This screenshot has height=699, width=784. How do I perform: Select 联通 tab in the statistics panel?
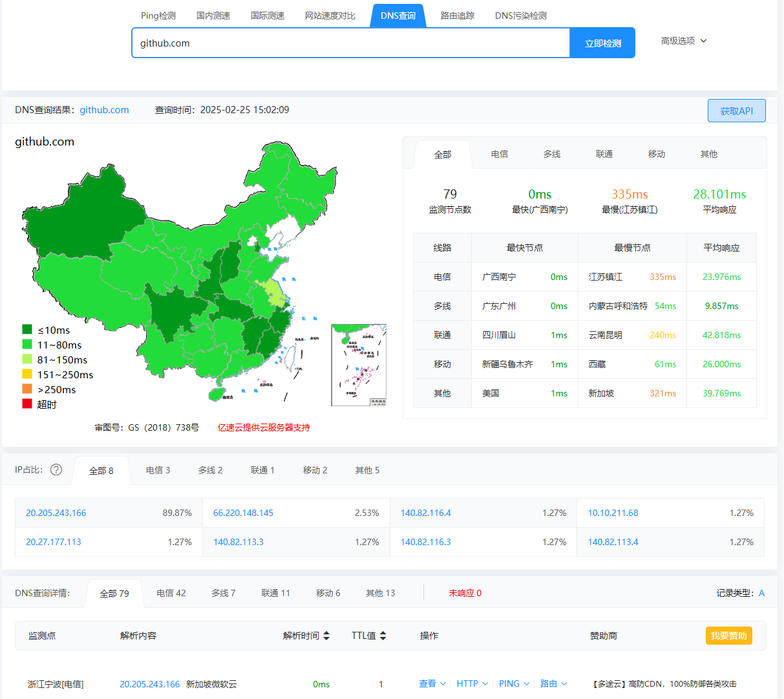[x=604, y=154]
